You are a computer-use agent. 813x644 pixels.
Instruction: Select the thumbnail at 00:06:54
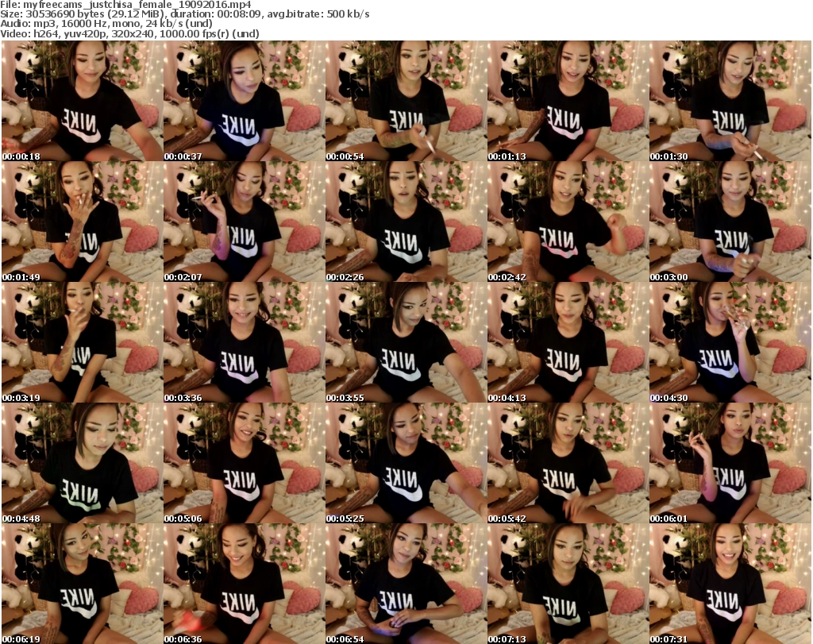[x=406, y=584]
